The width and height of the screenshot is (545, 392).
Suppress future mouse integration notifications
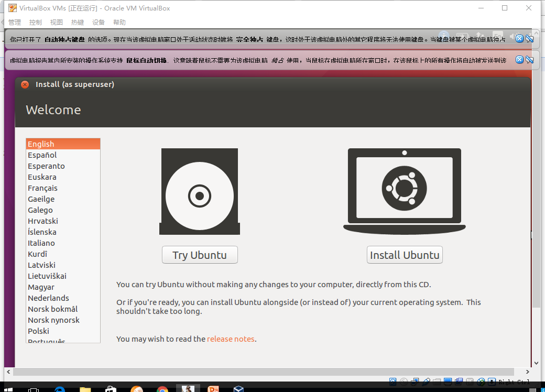(x=530, y=60)
